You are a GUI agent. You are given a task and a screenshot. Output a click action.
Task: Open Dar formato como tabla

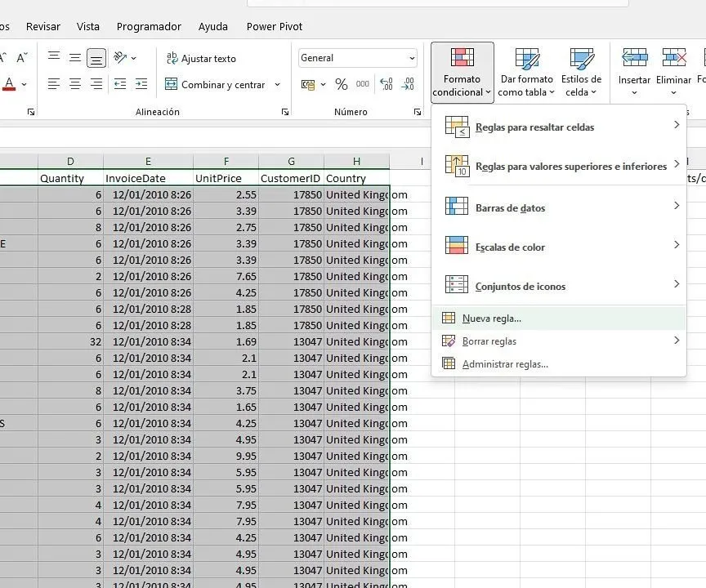(x=527, y=72)
